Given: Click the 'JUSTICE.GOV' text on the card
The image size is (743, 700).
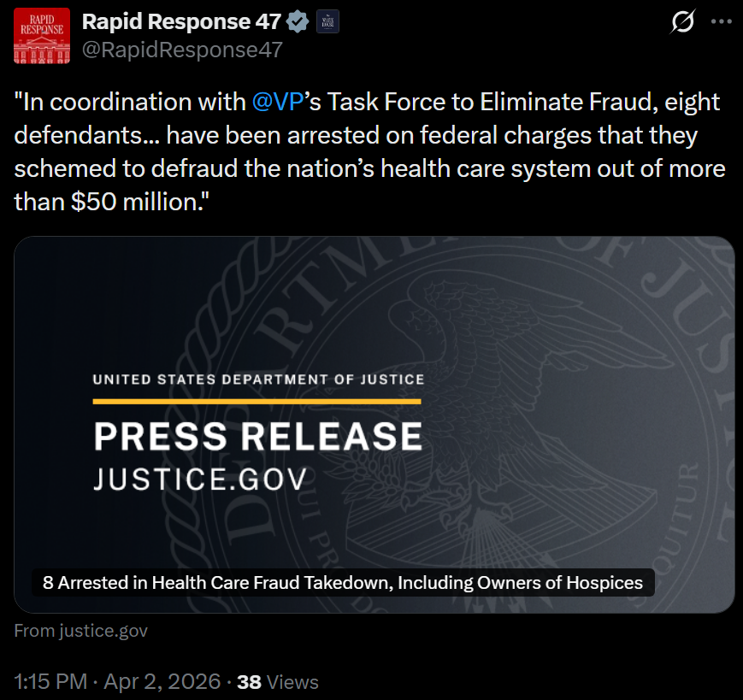Looking at the screenshot, I should pos(199,479).
